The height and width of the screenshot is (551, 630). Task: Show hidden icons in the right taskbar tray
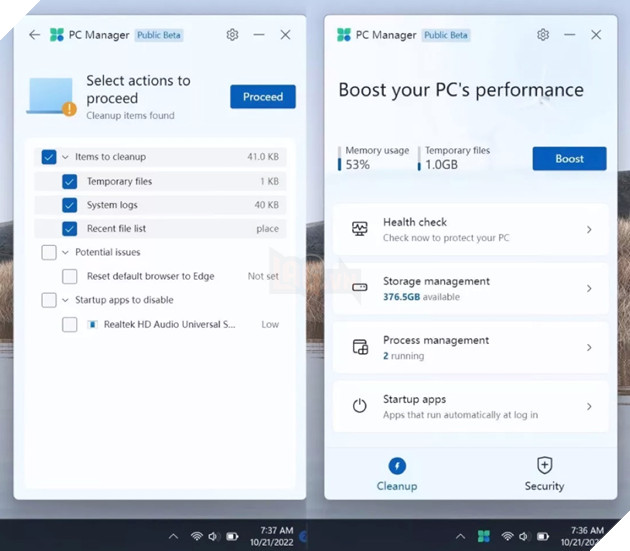[460, 536]
